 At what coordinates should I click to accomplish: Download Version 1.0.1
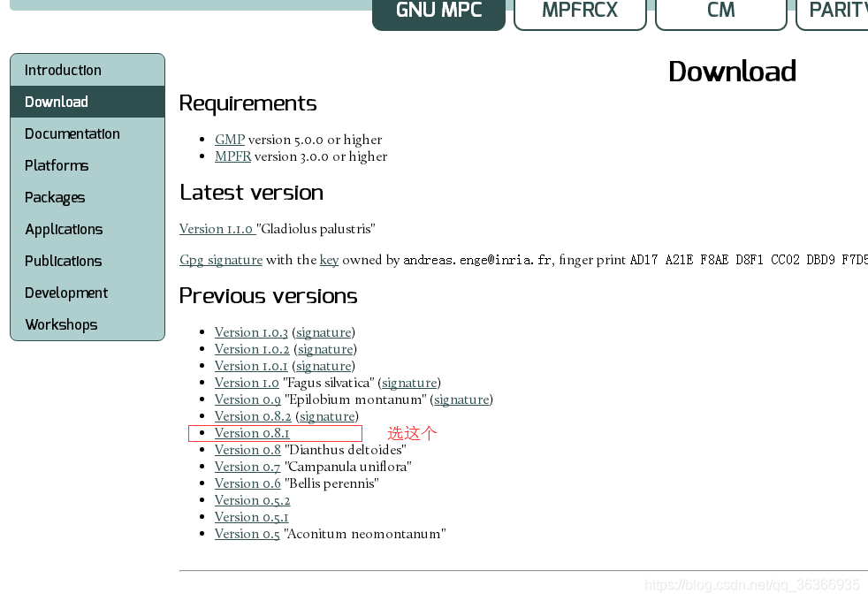[251, 366]
